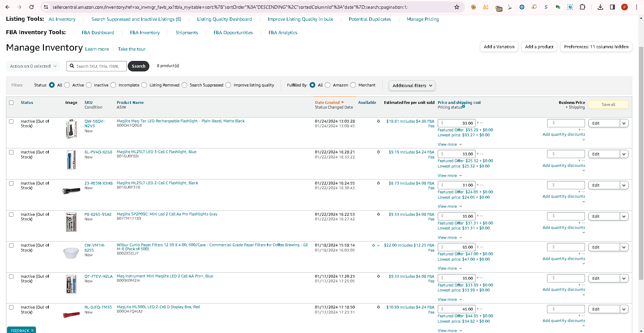Select the Search Suppressed status filter
This screenshot has height=333, width=644.
[x=184, y=85]
